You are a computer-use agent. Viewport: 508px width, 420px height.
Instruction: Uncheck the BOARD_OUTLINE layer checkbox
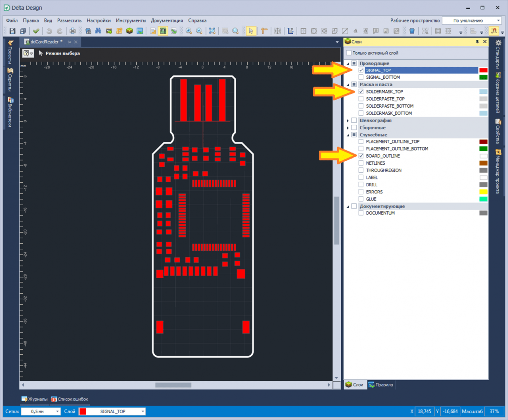click(361, 156)
